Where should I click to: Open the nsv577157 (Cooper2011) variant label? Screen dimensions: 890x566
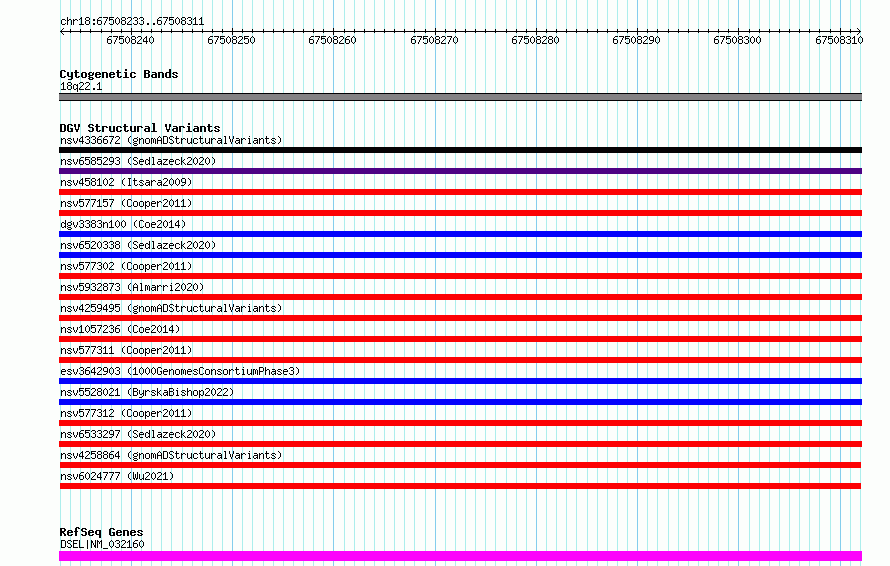(126, 203)
